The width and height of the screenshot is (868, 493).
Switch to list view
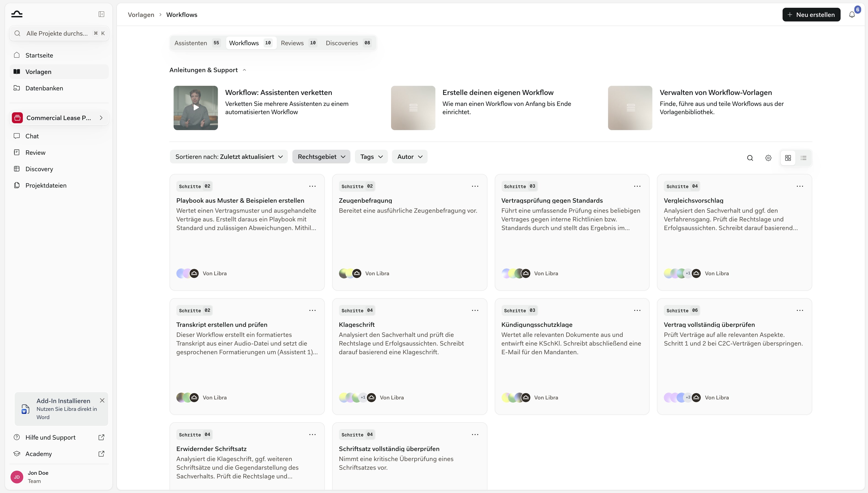tap(804, 158)
